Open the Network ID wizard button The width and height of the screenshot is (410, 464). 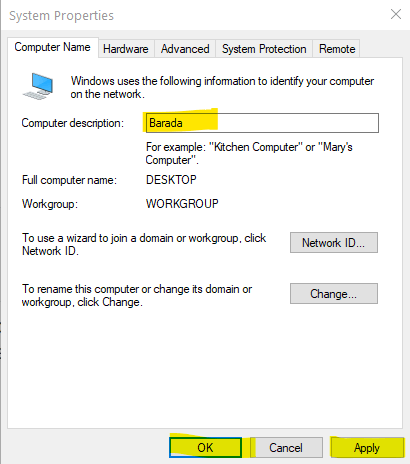[334, 243]
